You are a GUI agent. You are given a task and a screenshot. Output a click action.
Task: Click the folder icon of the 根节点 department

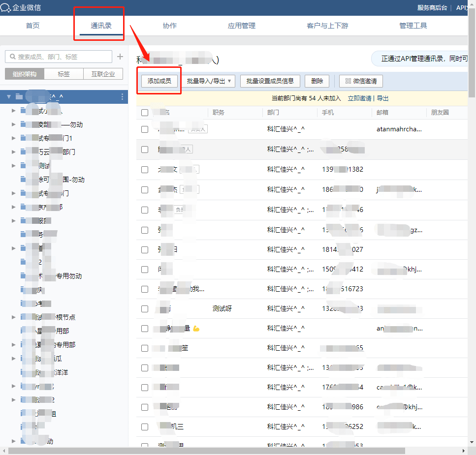pos(24,317)
